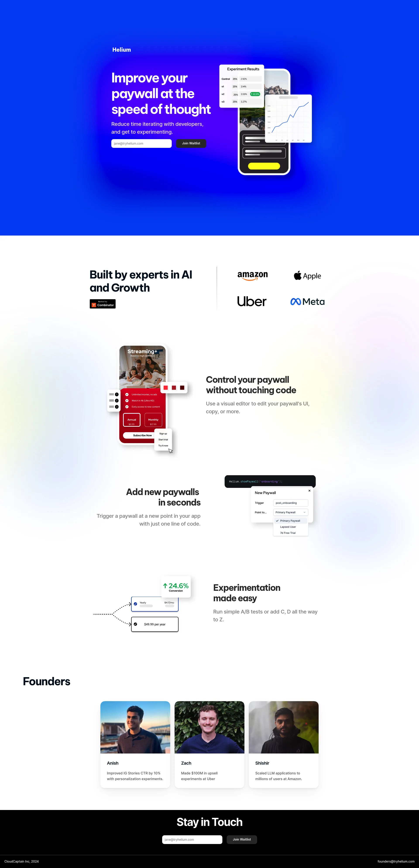
Task: Click the Join Waitlist button in hero
Action: 191,143
